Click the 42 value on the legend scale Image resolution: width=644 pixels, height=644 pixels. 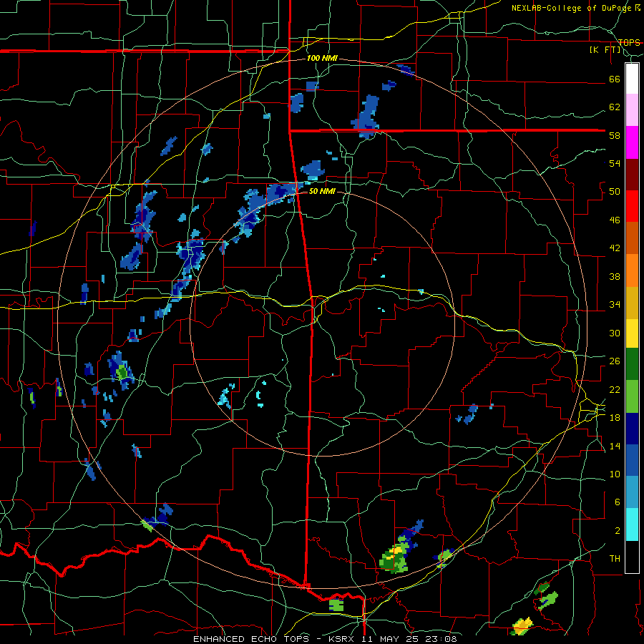[615, 248]
